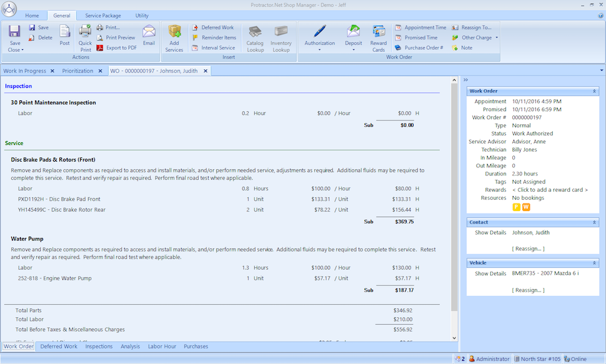Screen dimensions: 606x364
Task: Click the Water Pump service heading
Action: point(27,239)
